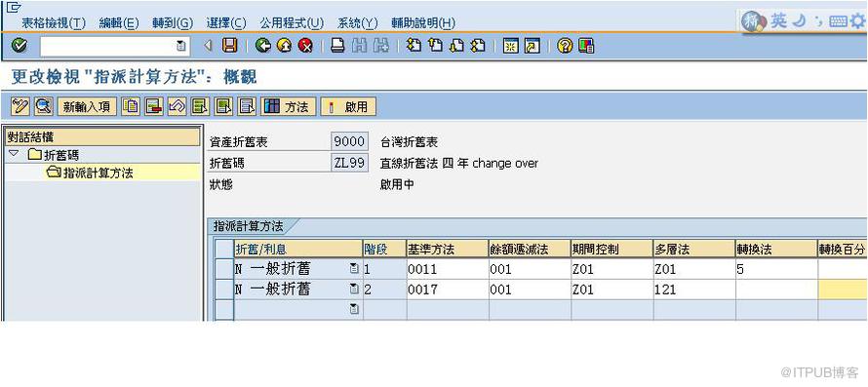Click the Undo Change arrow icon
The image size is (868, 387).
pos(178,106)
